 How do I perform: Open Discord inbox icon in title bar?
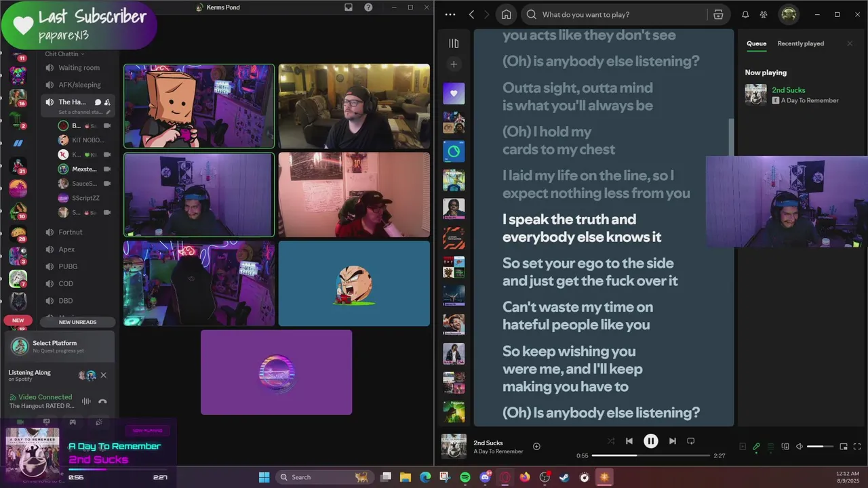(x=349, y=7)
